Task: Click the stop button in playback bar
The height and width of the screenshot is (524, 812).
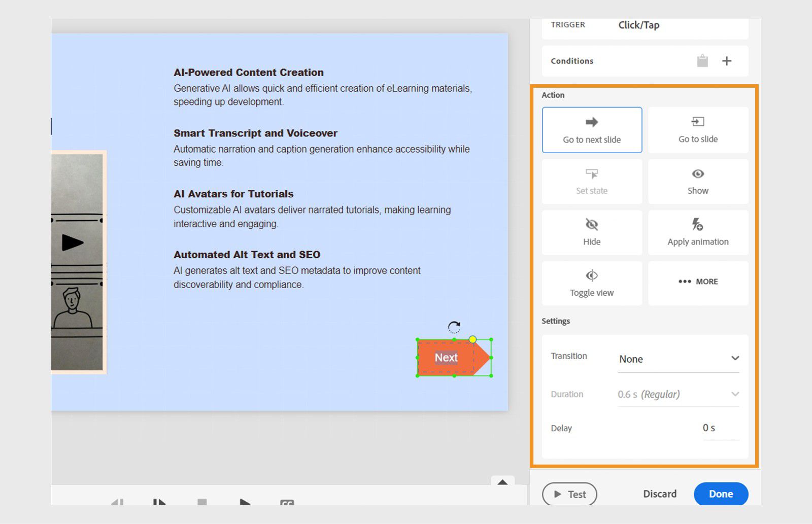Action: tap(202, 503)
